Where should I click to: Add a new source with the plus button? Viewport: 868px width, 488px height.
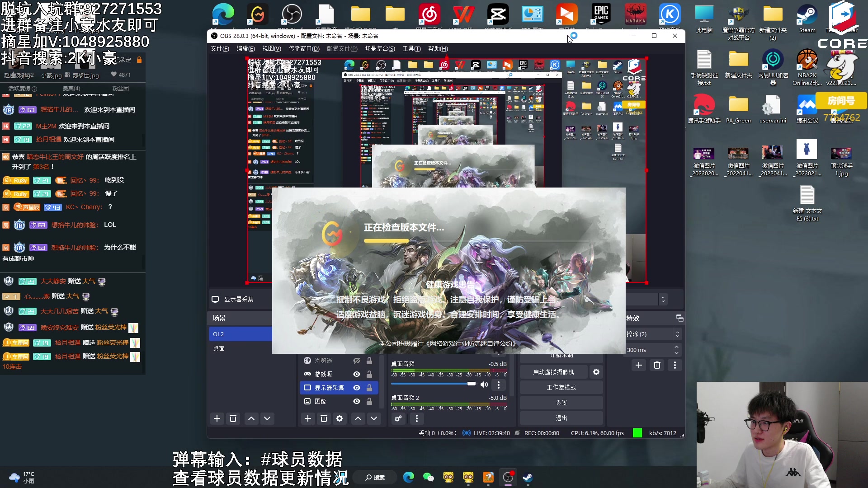[308, 418]
